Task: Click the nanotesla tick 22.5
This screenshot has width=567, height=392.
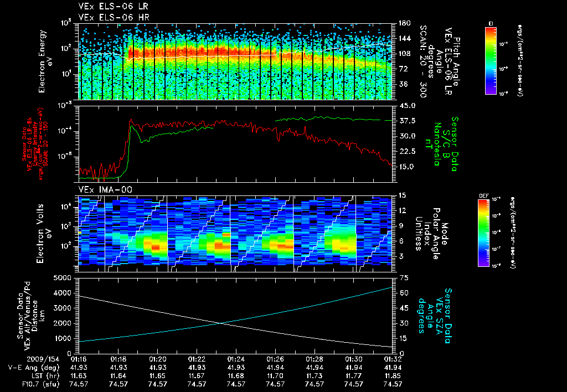Action: click(406, 152)
